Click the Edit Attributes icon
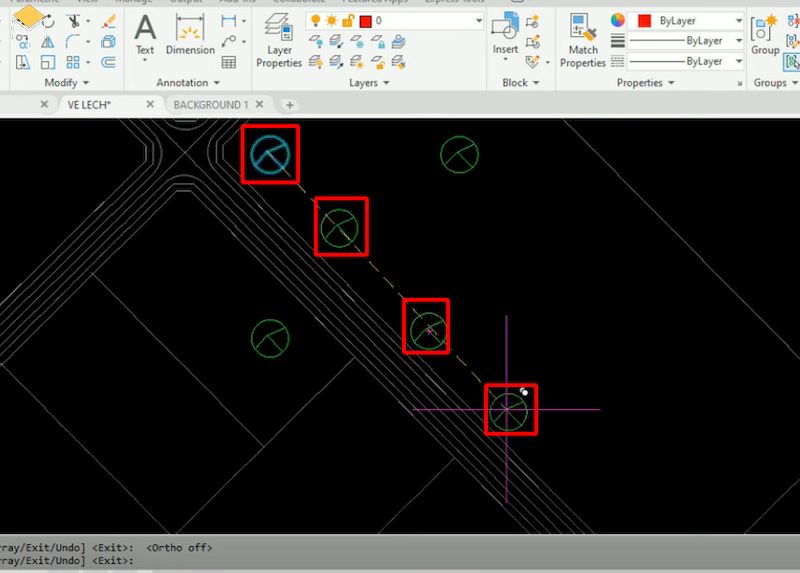Screen dimensions: 800x573 (x=533, y=62)
